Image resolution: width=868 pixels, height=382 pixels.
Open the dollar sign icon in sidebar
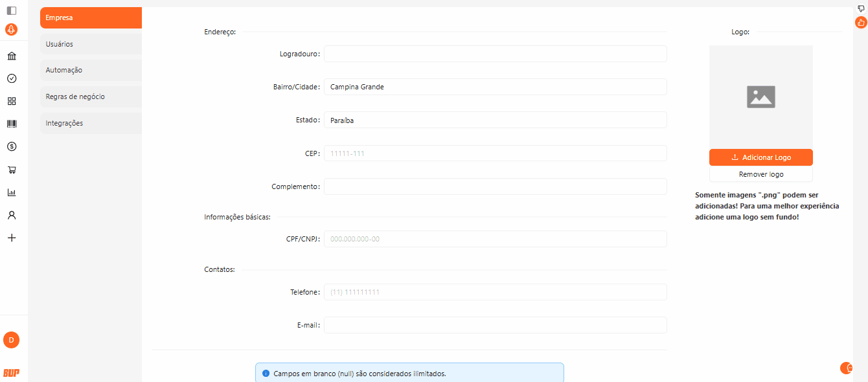coord(11,147)
